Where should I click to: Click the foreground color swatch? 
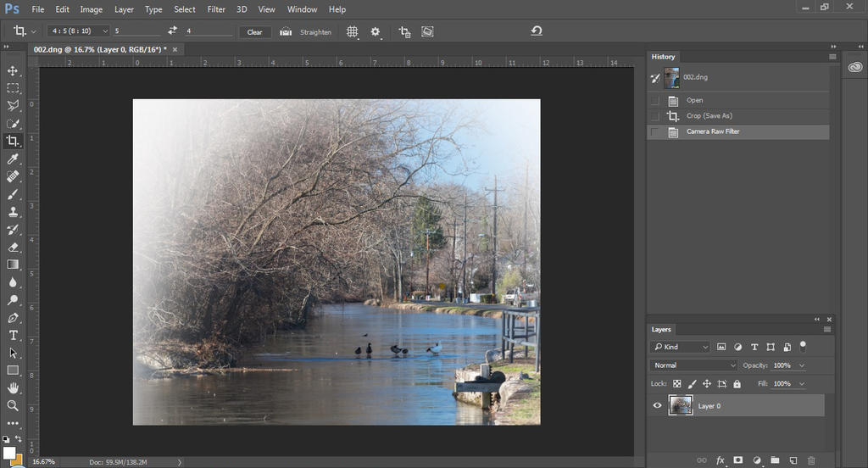pyautogui.click(x=9, y=452)
